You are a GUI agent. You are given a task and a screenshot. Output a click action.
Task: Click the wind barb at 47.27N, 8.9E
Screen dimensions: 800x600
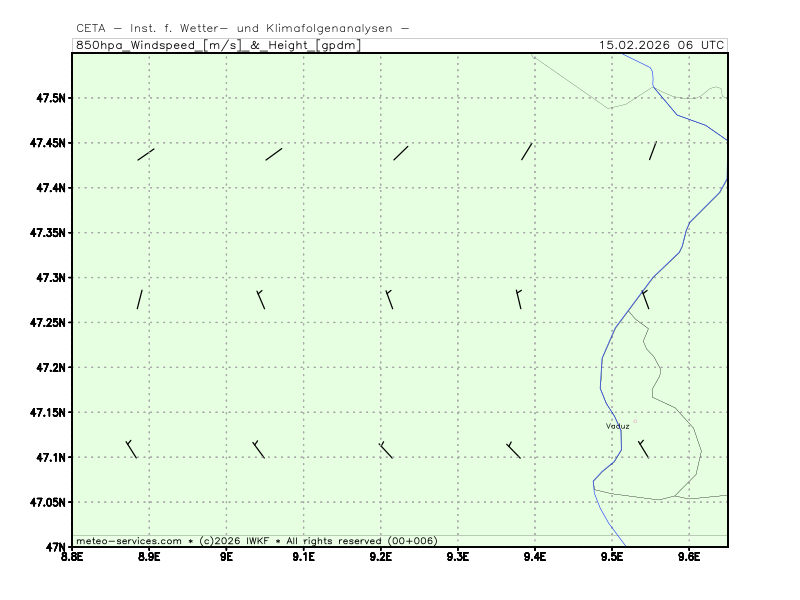click(140, 299)
